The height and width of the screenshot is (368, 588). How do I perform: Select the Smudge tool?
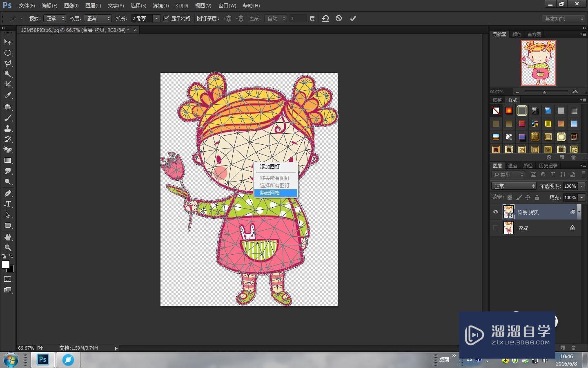(x=7, y=171)
